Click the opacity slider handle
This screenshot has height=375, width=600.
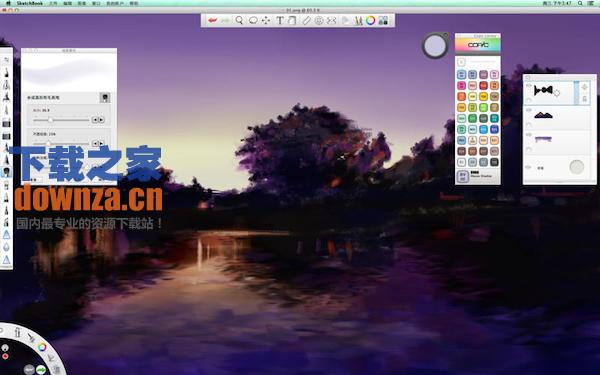pyautogui.click(x=48, y=143)
